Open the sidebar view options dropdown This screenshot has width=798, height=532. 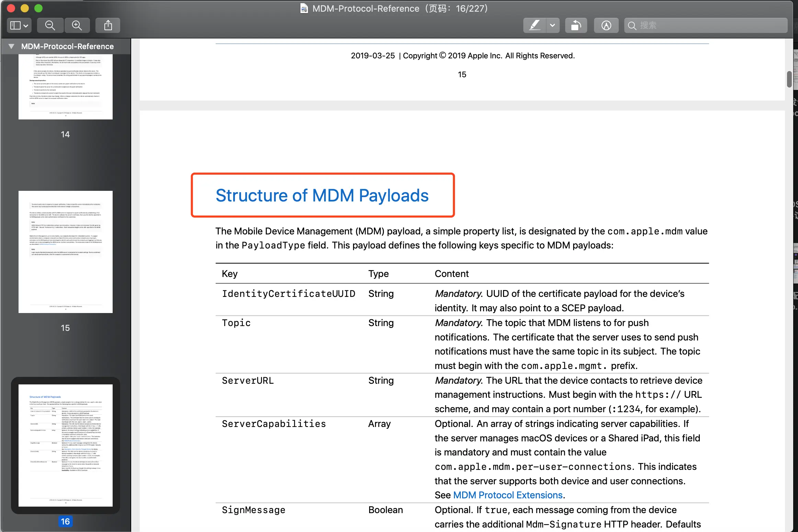click(19, 25)
